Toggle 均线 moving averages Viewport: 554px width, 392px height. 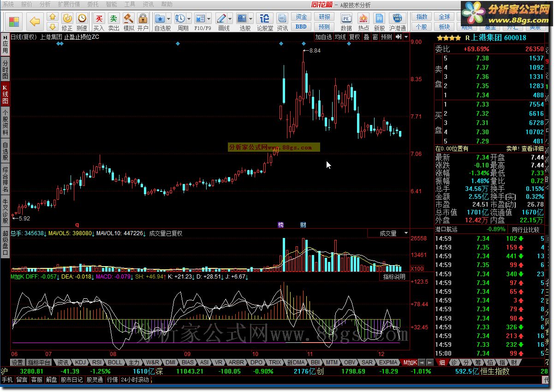[x=340, y=37]
